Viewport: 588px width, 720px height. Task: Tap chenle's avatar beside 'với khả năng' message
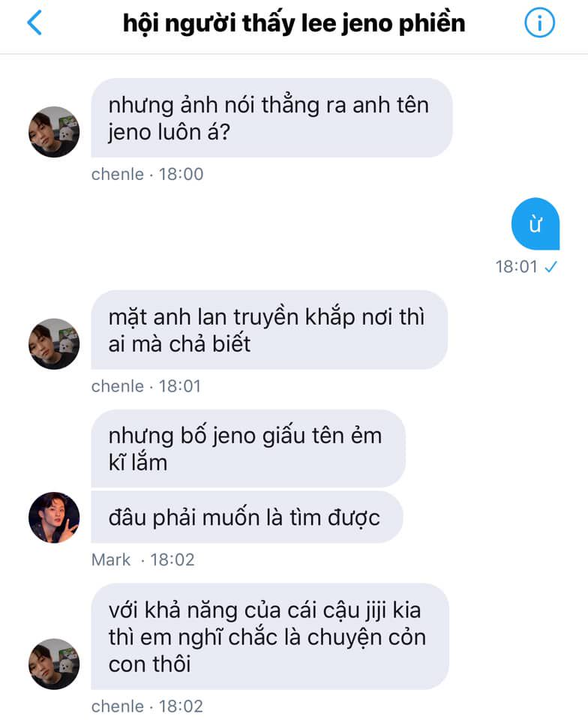pyautogui.click(x=54, y=664)
